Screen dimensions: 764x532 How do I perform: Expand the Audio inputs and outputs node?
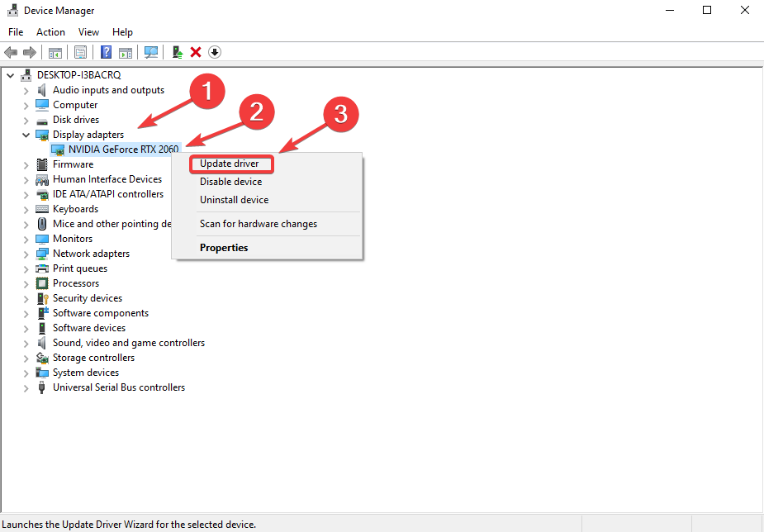point(26,91)
